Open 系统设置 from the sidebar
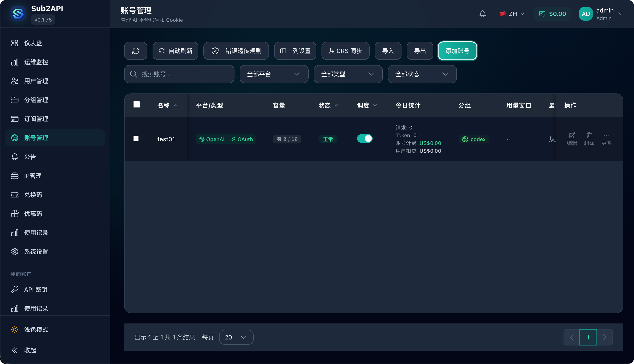This screenshot has width=634, height=364. (36, 252)
